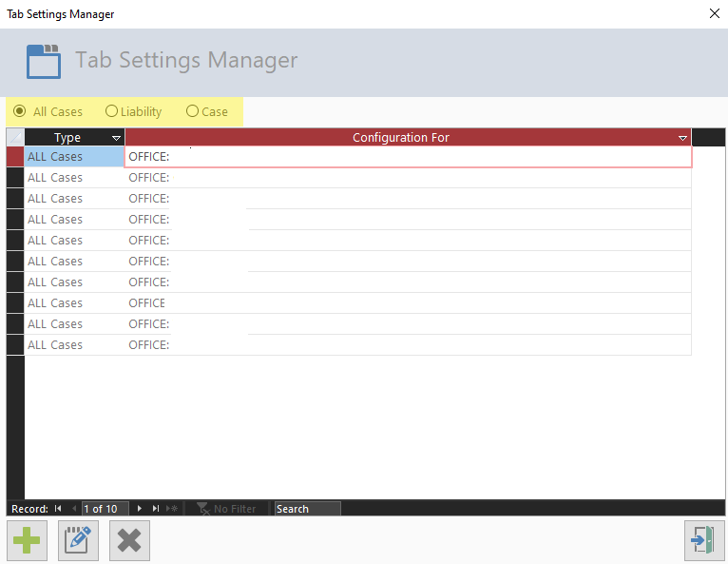
Task: Click the green plus add button
Action: click(27, 540)
